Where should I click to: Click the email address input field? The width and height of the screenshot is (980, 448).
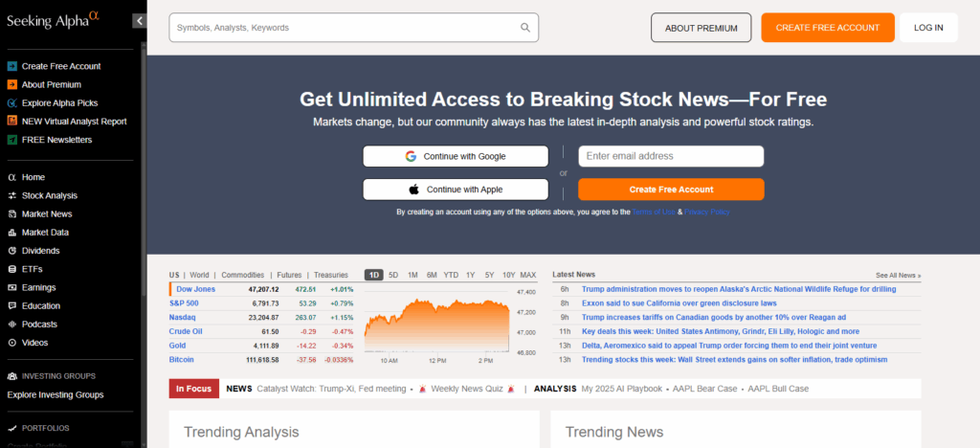pyautogui.click(x=671, y=156)
